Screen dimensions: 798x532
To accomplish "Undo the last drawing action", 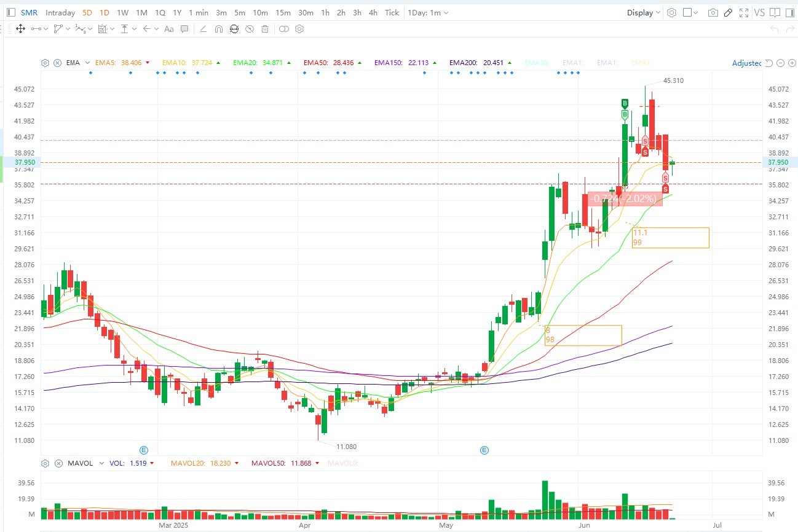I will tap(775, 29).
